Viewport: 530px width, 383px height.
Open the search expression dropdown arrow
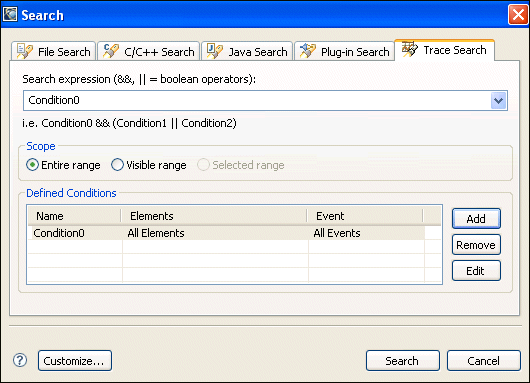(498, 100)
